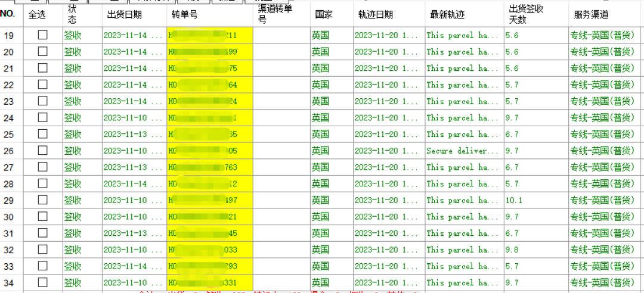Click the tracking number ending in 763
Screen dimensions: 644x293
[210, 167]
